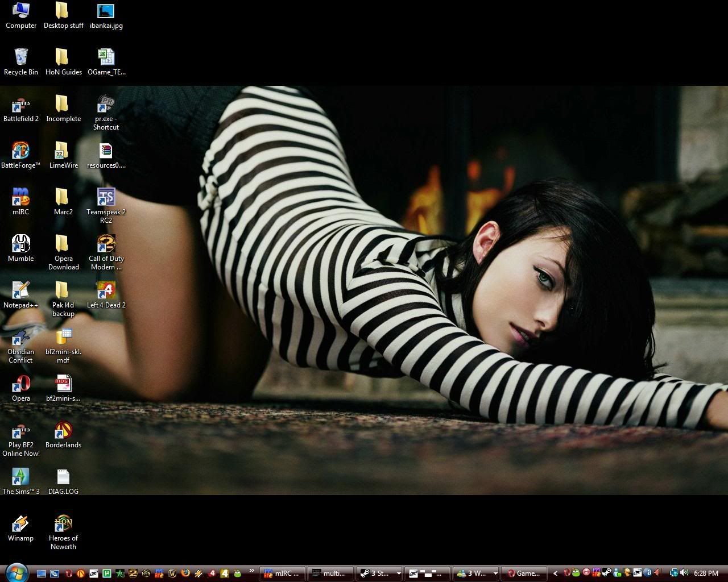Open the 3 Steam windows taskbar group
This screenshot has height=582, width=728.
tap(379, 573)
